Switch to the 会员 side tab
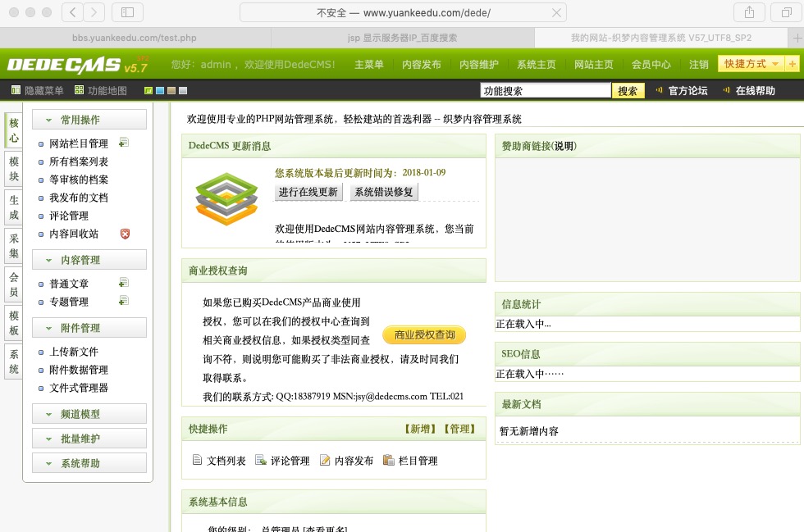Viewport: 804px width, 532px height. (x=14, y=284)
